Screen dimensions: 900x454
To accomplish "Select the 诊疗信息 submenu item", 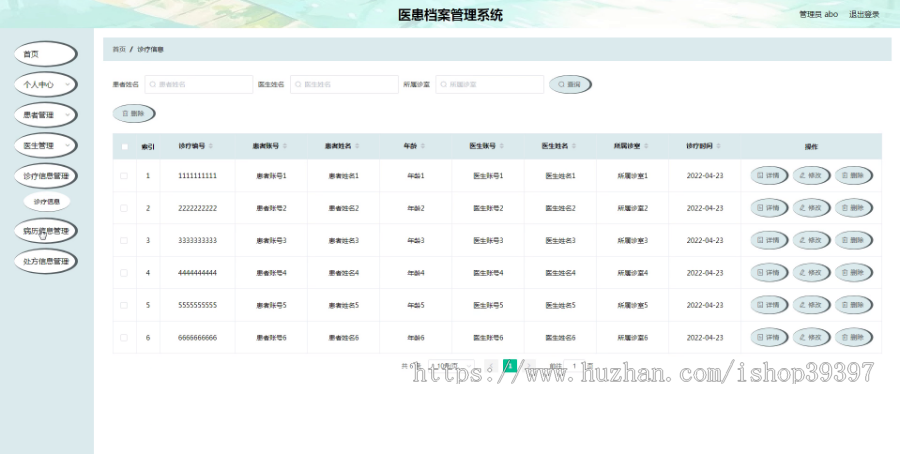I will (x=46, y=201).
